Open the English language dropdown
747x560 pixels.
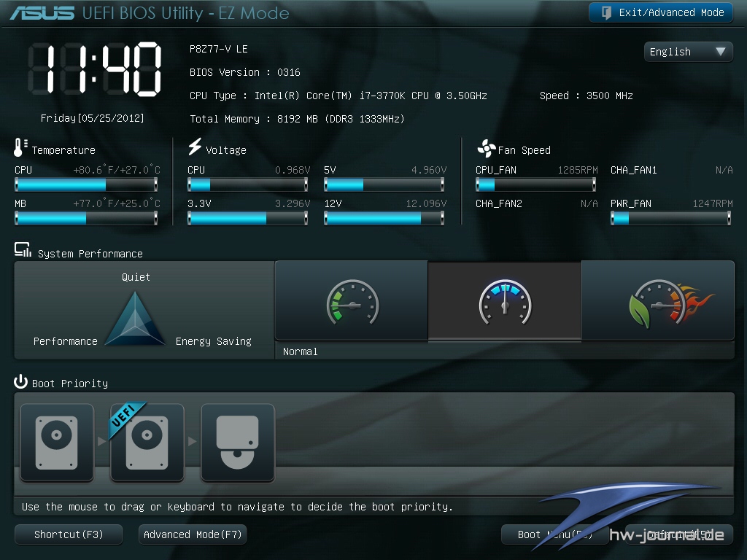pos(688,52)
